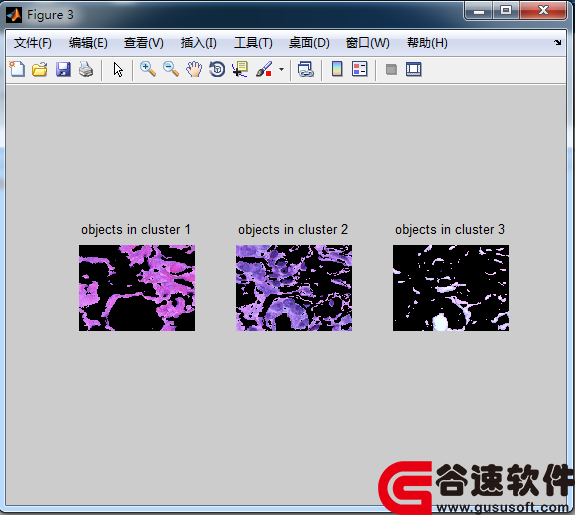The height and width of the screenshot is (515, 575).
Task: Select the Edit Plot arrow tool
Action: [x=118, y=69]
